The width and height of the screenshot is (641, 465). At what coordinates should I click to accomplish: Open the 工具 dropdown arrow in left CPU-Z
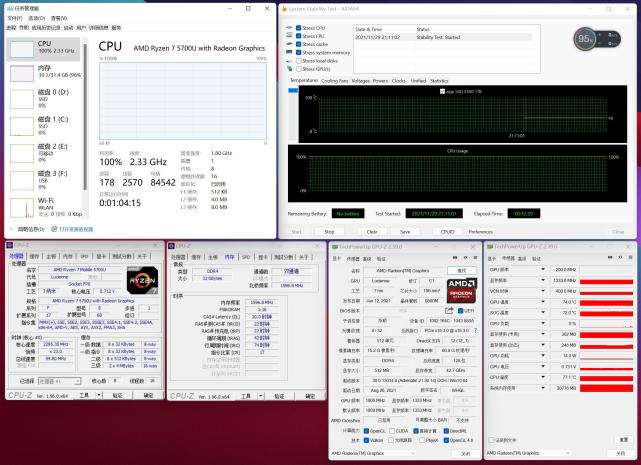(x=99, y=395)
